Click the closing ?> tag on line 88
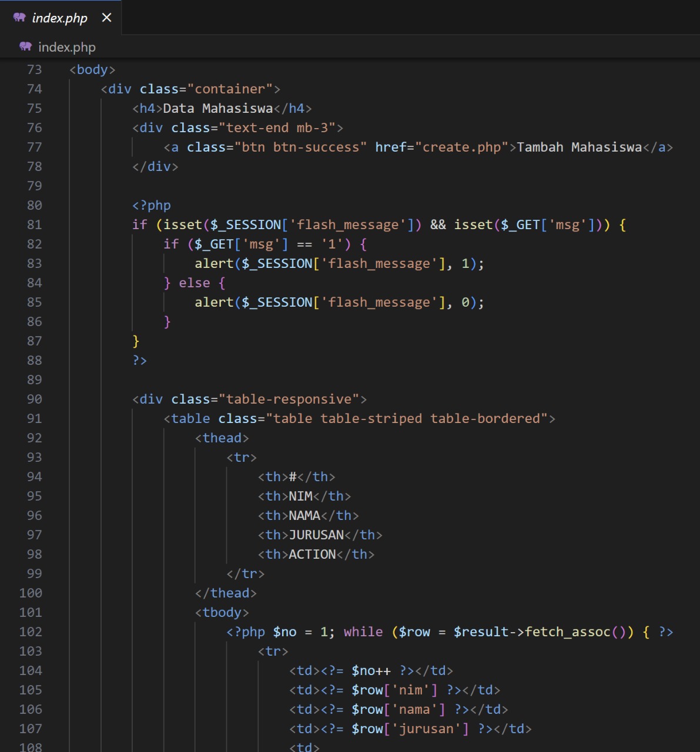 pos(139,360)
